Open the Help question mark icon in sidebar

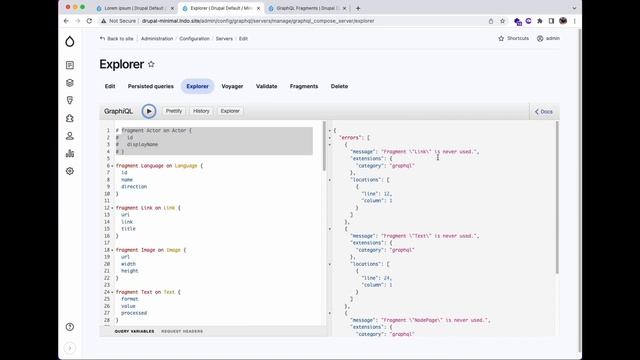[x=70, y=327]
